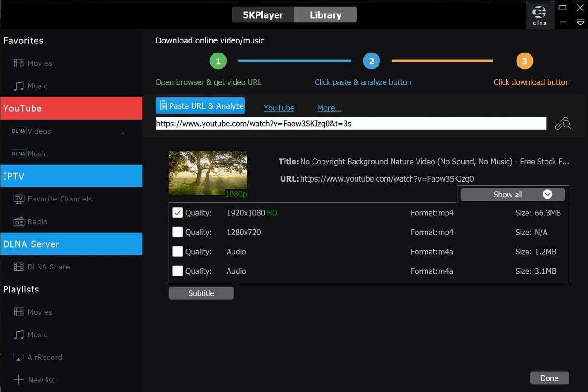This screenshot has width=588, height=392.
Task: Click the plus icon for New list
Action: click(x=18, y=380)
